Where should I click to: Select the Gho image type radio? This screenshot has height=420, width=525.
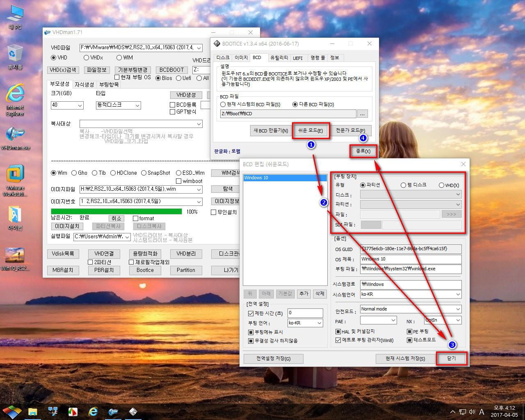(x=74, y=173)
